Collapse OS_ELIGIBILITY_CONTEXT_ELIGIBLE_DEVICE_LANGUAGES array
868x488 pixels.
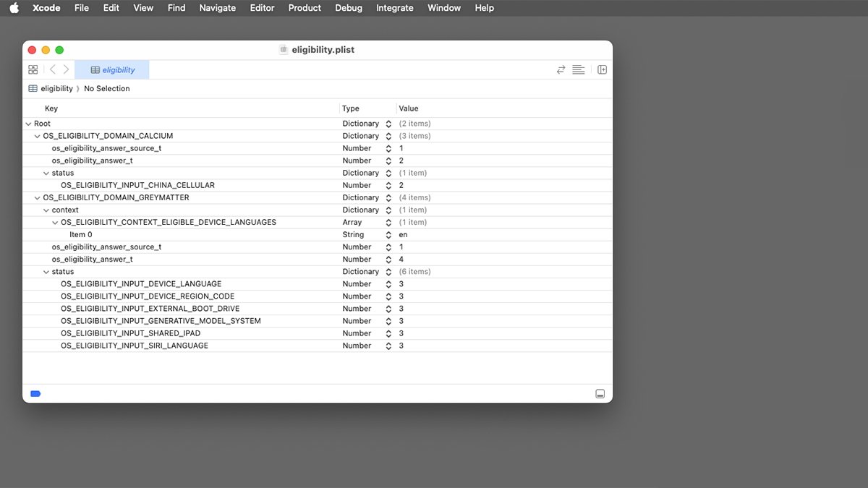54,222
